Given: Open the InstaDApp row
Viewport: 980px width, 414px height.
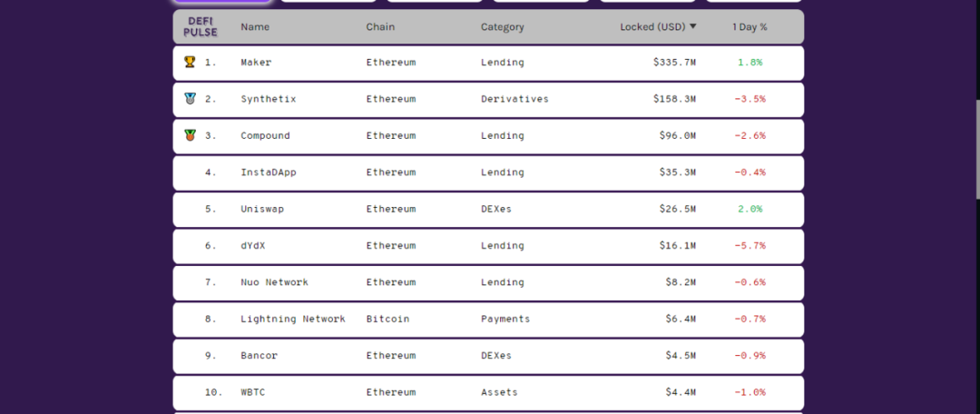Looking at the screenshot, I should tap(488, 172).
